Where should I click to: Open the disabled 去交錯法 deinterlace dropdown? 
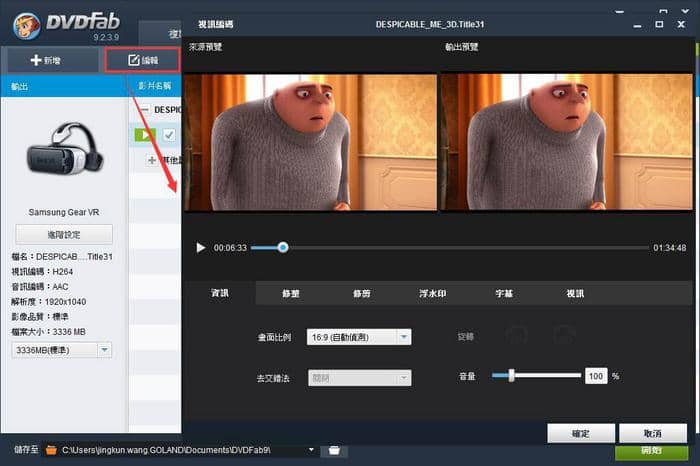359,378
